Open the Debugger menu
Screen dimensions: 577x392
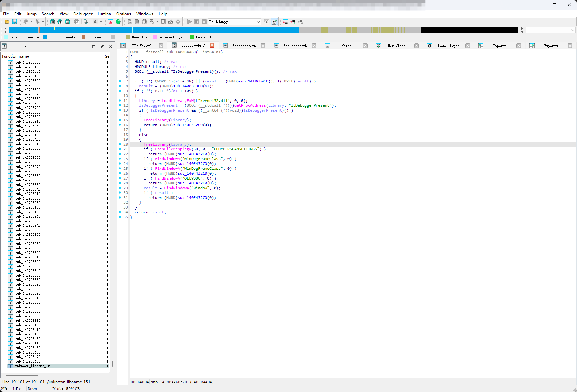pyautogui.click(x=83, y=14)
